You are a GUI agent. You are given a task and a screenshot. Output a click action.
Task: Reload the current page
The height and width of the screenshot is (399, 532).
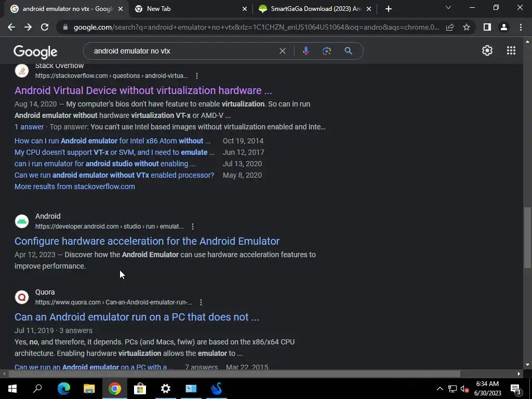[45, 27]
